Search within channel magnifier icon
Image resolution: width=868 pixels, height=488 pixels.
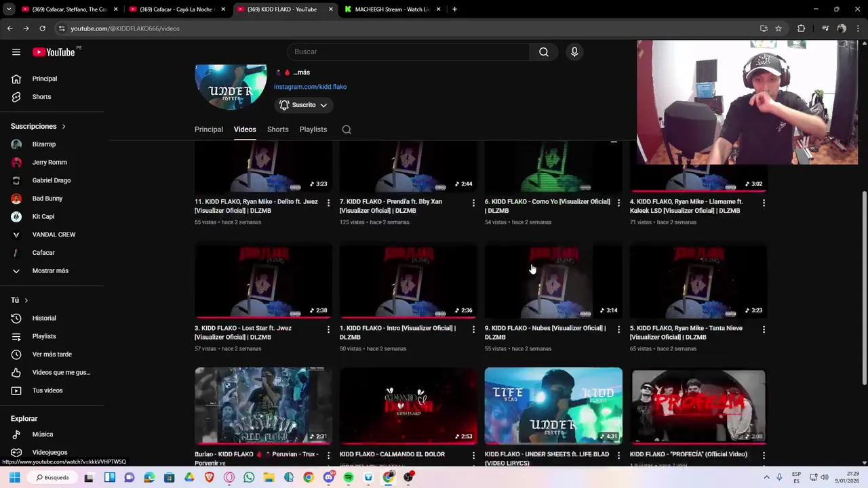pos(347,129)
